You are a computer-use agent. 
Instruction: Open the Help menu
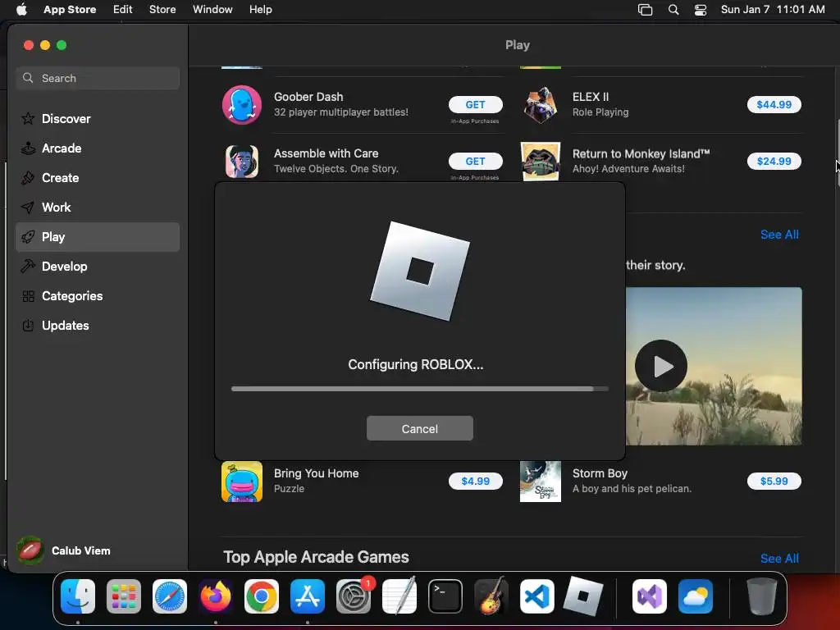click(260, 10)
